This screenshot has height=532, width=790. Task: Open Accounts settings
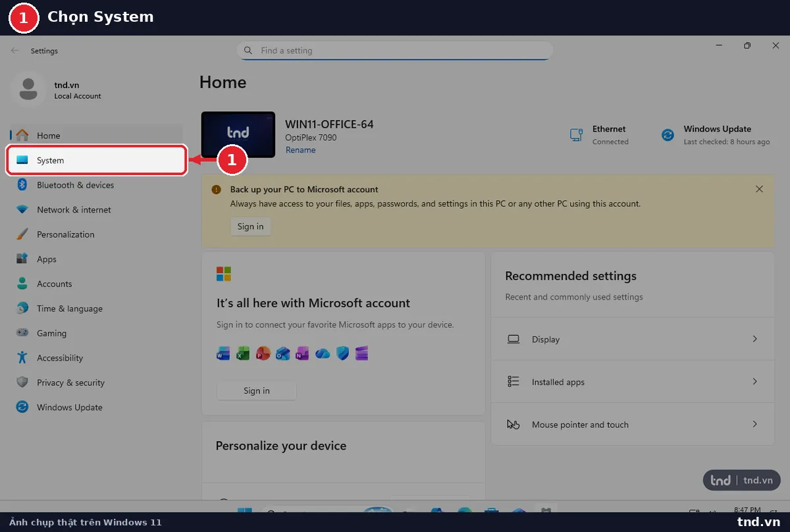[96, 284]
